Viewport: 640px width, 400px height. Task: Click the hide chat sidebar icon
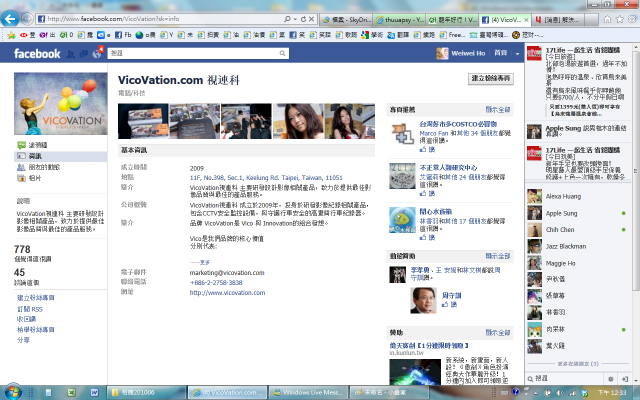click(625, 379)
